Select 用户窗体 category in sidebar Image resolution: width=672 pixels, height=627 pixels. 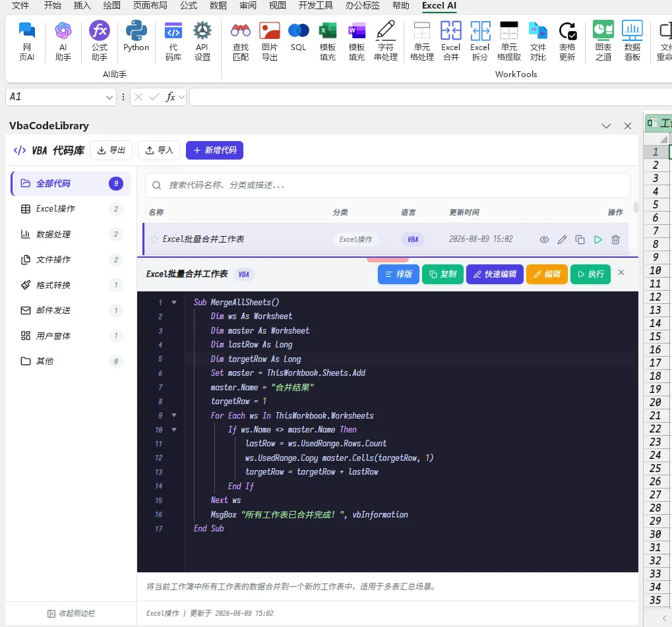71,336
